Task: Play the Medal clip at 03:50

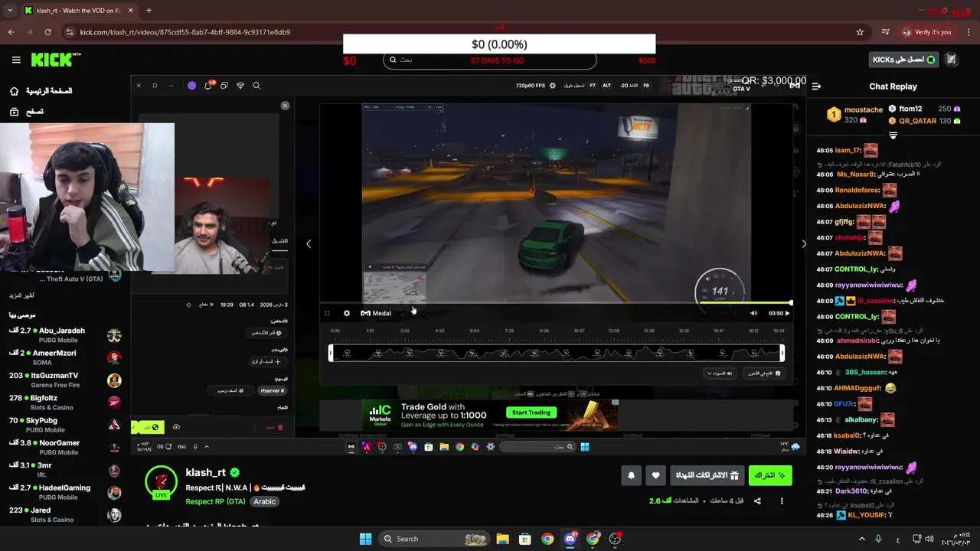Action: point(787,313)
